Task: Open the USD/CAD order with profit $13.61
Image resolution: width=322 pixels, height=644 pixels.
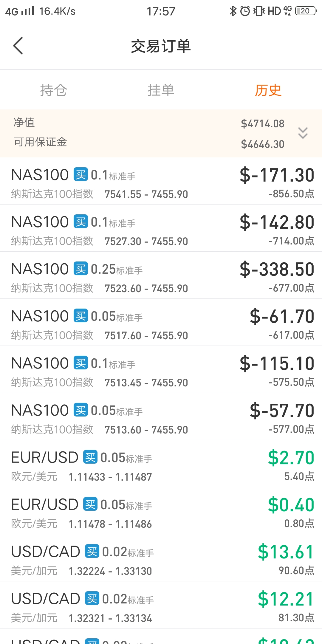Action: pos(161,558)
